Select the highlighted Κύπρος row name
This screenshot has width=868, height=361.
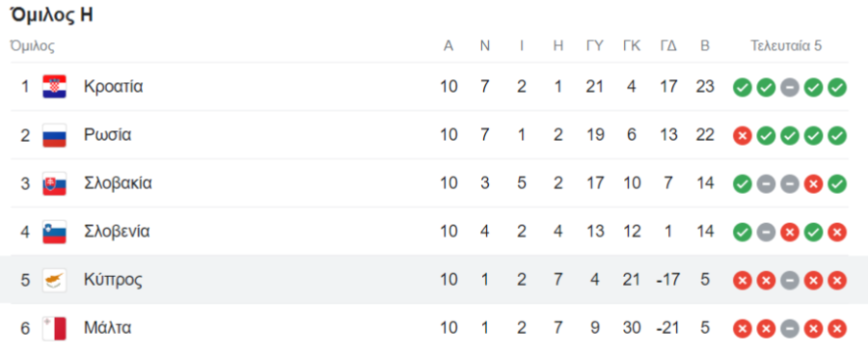[x=113, y=280]
